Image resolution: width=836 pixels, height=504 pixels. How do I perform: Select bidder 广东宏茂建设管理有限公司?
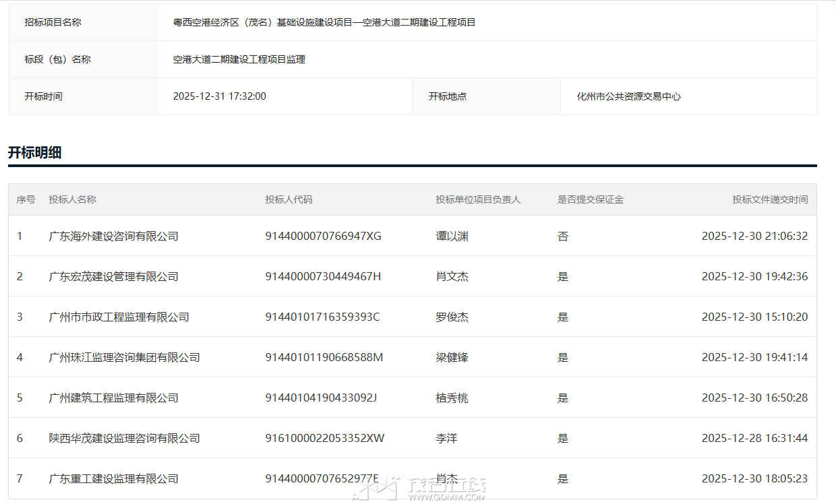[113, 277]
